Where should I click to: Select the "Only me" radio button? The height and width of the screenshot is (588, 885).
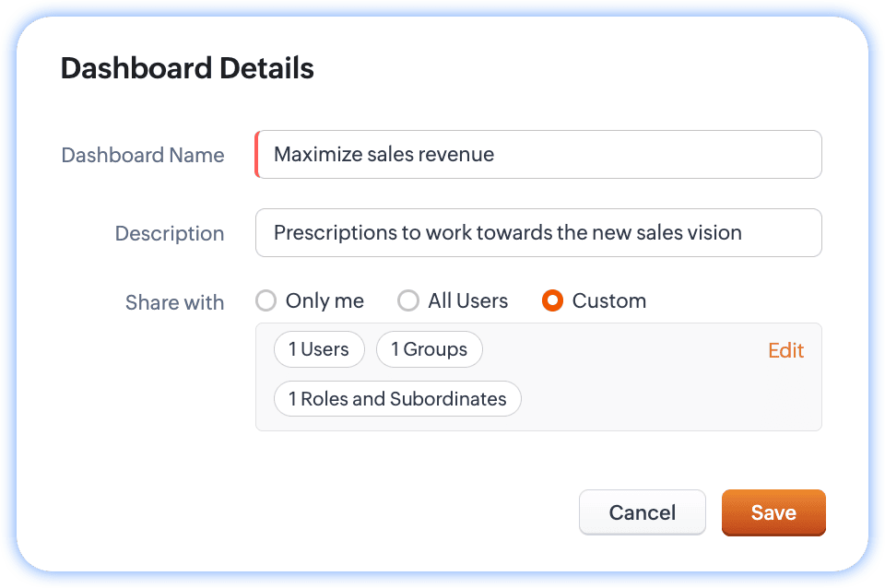click(x=266, y=301)
